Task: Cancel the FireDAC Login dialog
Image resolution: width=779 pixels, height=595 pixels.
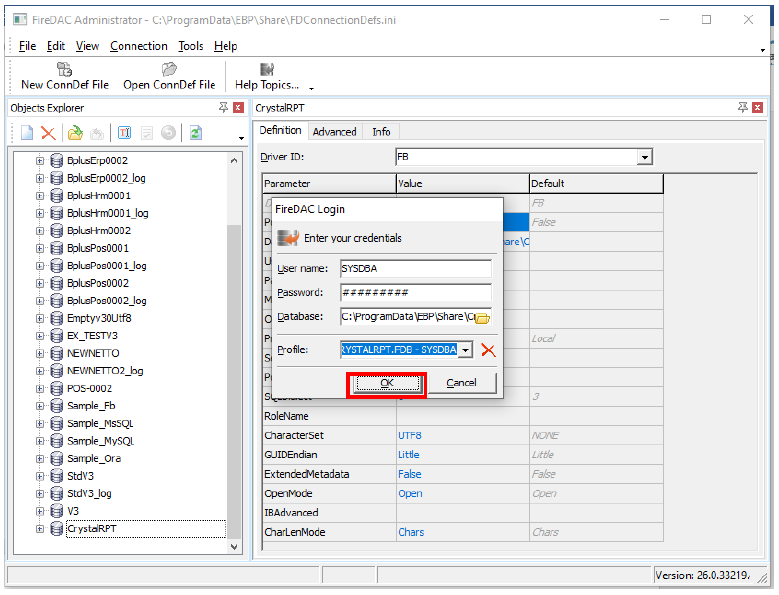Action: click(x=461, y=383)
